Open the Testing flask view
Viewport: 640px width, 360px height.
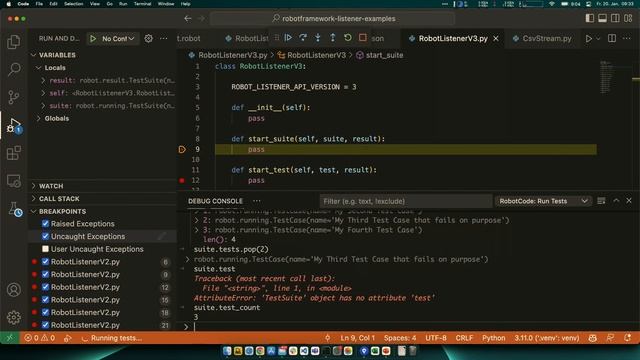[x=14, y=209]
